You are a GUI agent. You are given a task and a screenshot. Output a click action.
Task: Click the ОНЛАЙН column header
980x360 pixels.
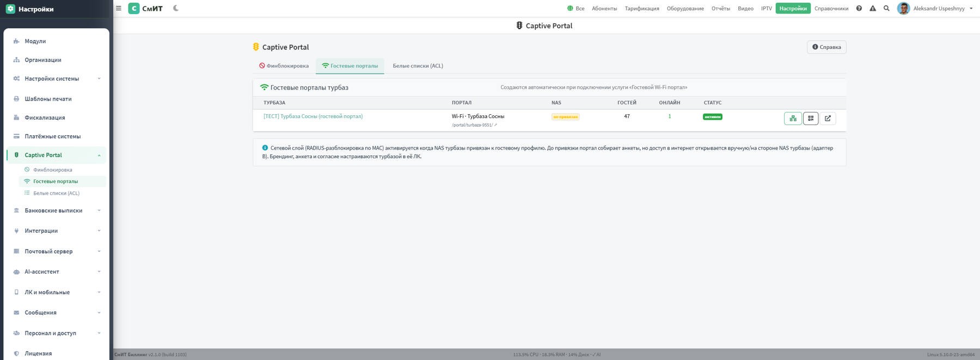(x=670, y=103)
